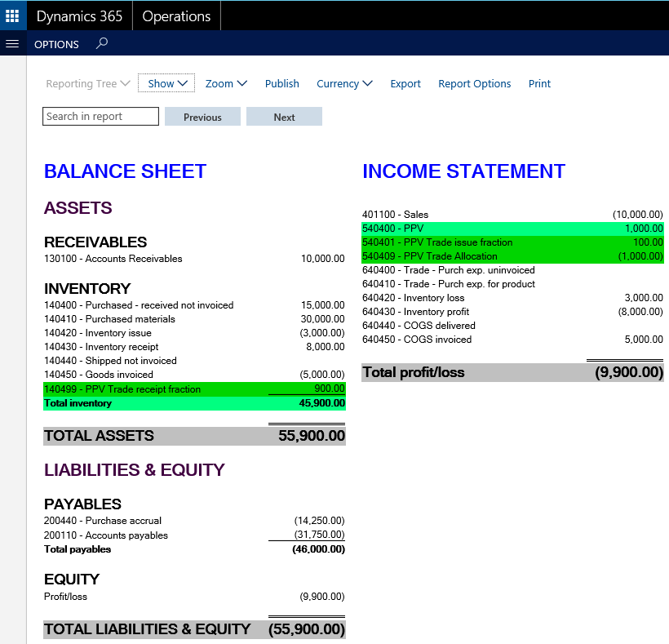
Task: Open the app launcher waffle icon
Action: [x=12, y=16]
